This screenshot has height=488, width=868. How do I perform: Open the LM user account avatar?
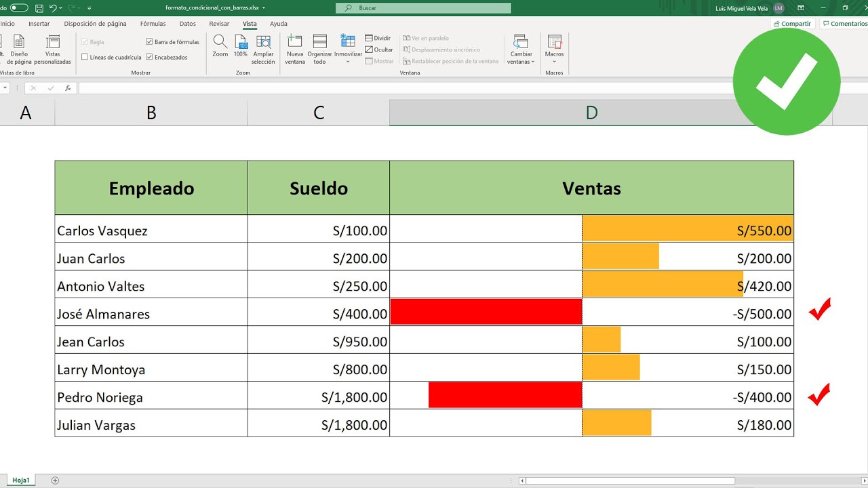[778, 8]
